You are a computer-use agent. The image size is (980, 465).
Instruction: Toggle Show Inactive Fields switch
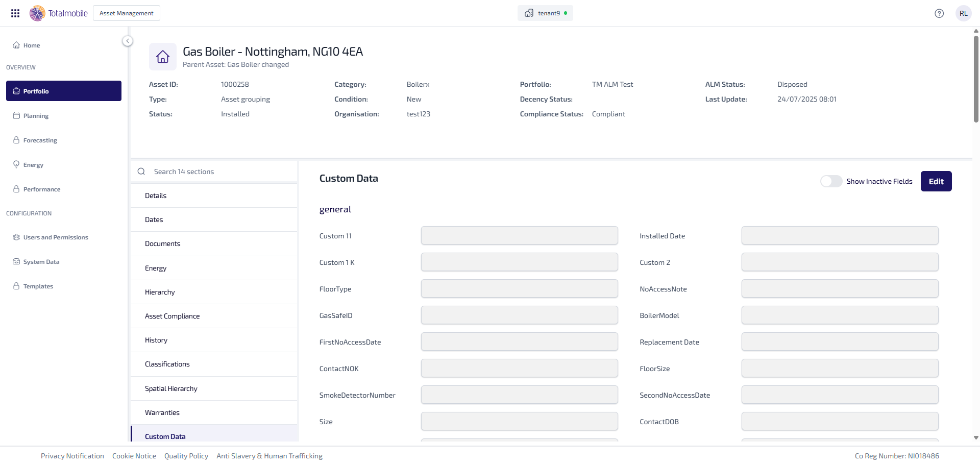click(831, 181)
